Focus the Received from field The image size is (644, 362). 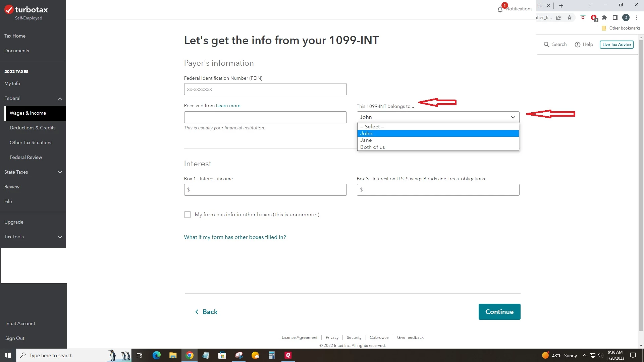[265, 117]
